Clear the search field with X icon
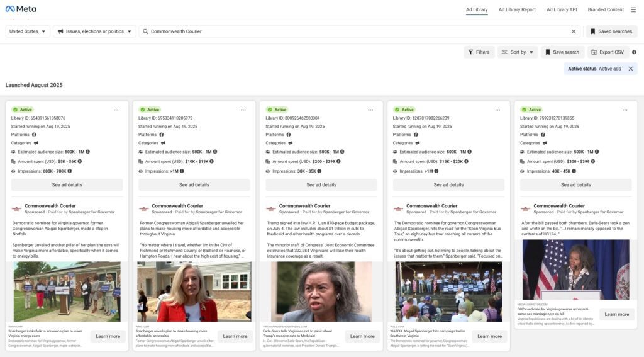 click(574, 31)
